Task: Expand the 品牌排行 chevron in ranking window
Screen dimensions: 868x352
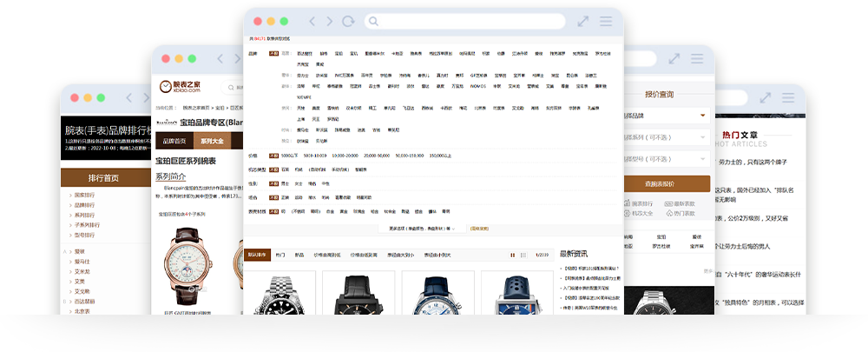Action: (x=70, y=205)
